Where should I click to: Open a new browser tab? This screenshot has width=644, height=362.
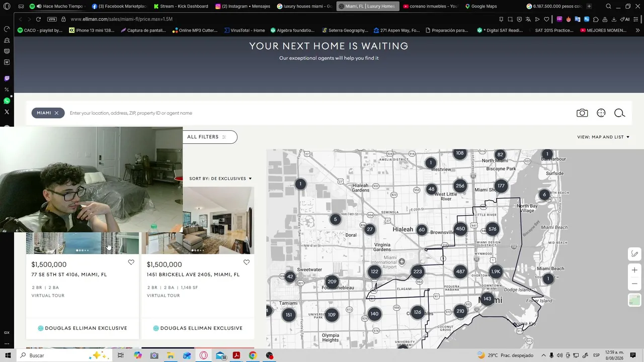coord(589,6)
